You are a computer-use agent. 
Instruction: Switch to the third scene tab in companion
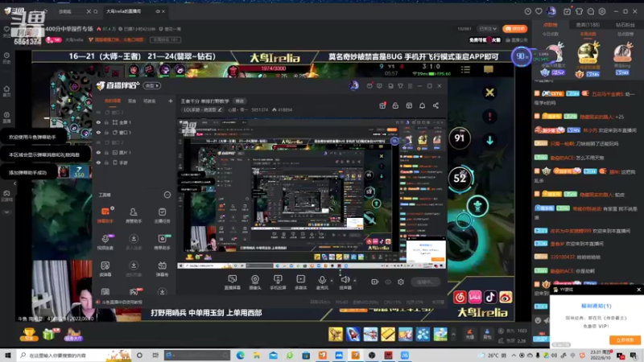(149, 101)
